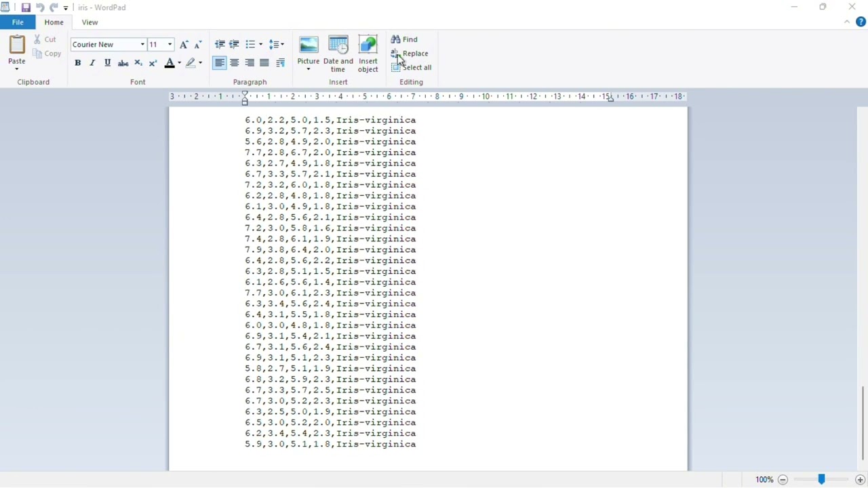Click Select all button
Screen dimensions: 868x488
pyautogui.click(x=412, y=68)
